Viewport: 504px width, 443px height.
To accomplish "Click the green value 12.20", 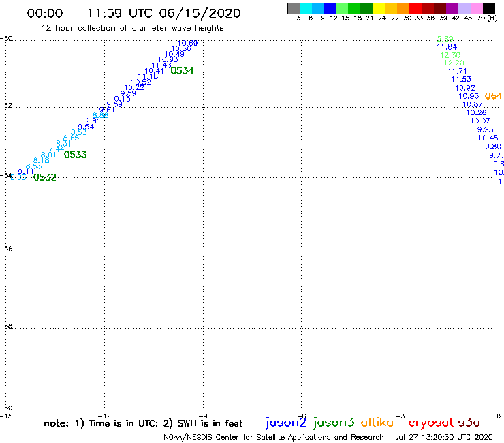I will pyautogui.click(x=454, y=63).
